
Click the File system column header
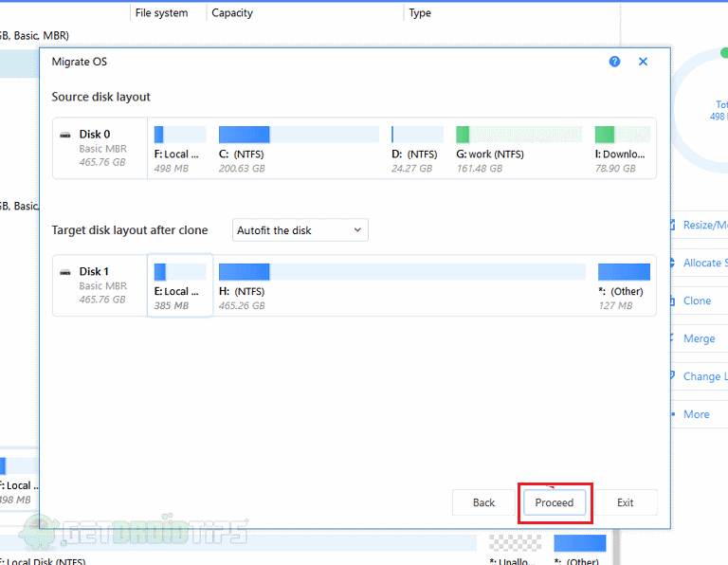point(161,13)
